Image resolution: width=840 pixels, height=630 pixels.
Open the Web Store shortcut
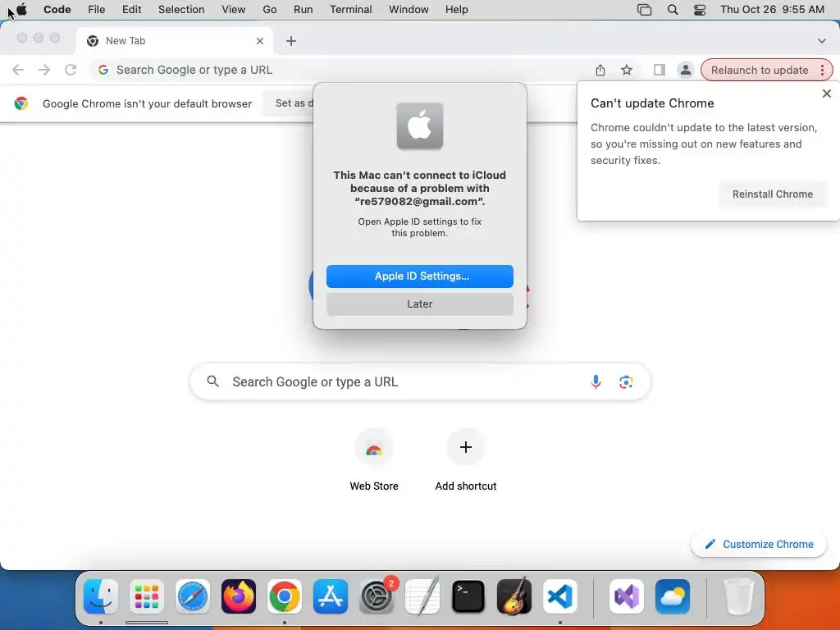point(374,459)
